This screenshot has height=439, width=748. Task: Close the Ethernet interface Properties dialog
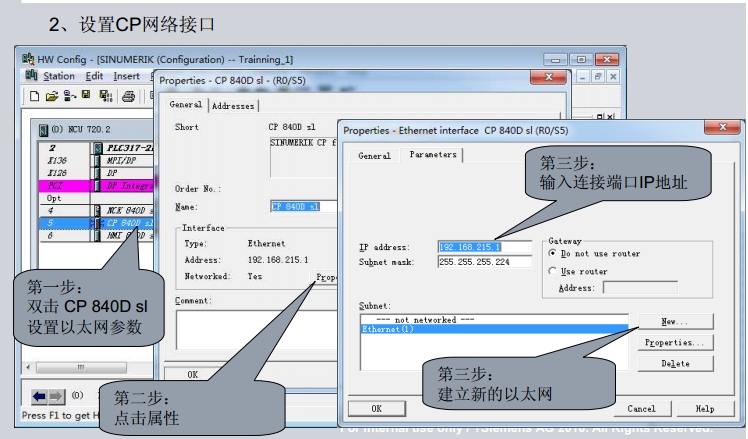tap(722, 127)
